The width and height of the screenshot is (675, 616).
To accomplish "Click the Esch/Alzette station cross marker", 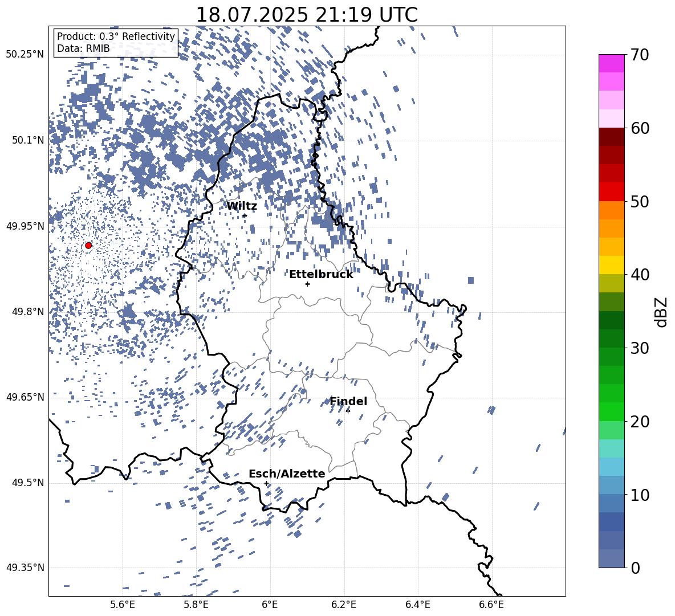I will [266, 483].
